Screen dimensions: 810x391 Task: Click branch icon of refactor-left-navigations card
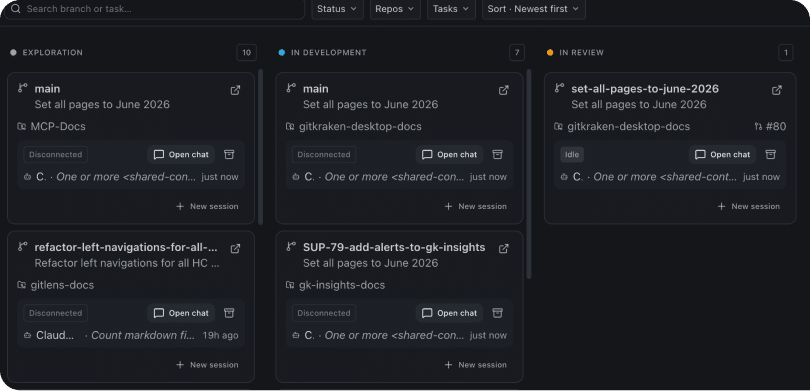click(x=22, y=246)
